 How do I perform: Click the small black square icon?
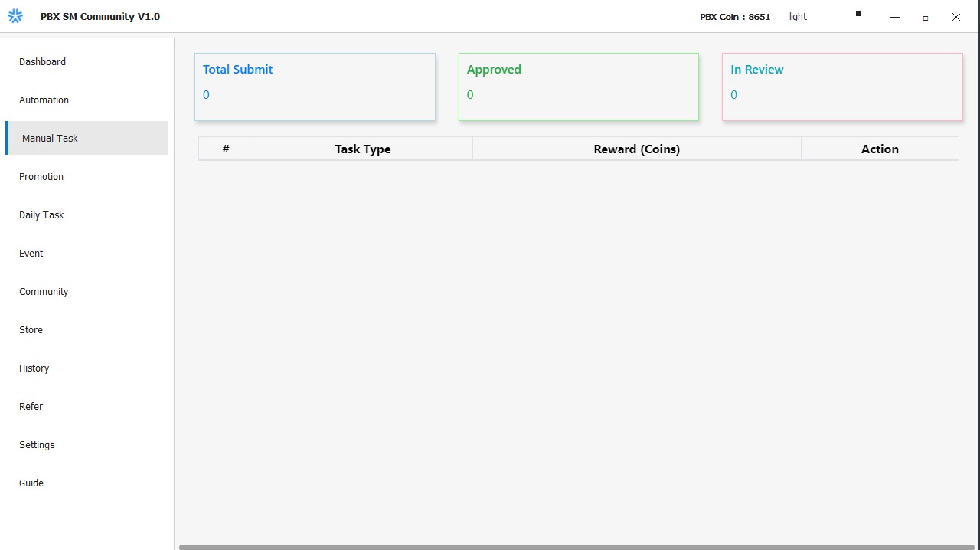[858, 14]
